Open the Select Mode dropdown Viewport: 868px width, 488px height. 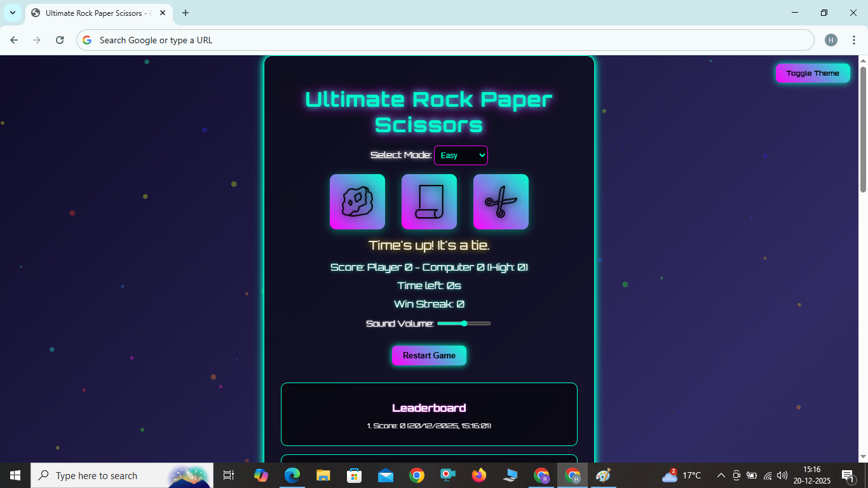(461, 155)
